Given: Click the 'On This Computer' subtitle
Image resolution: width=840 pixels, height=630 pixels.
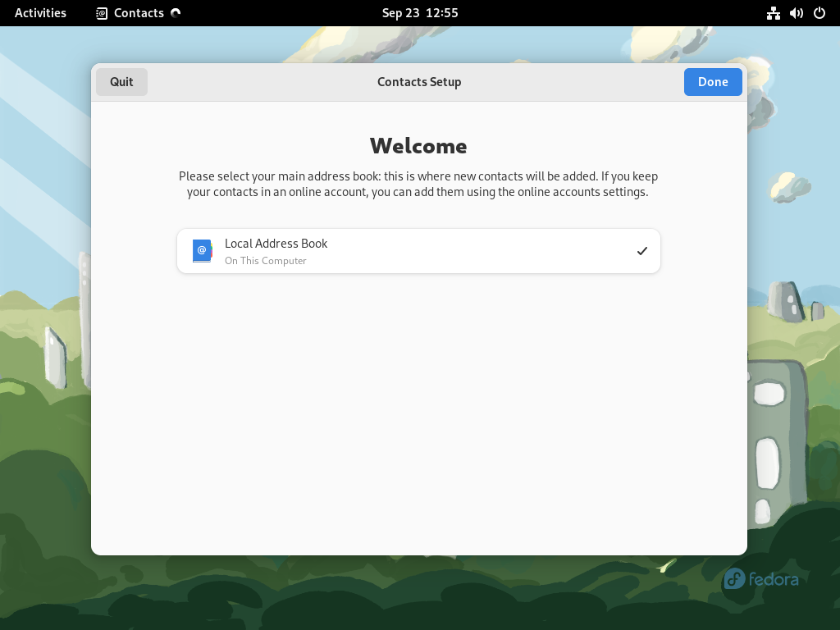Looking at the screenshot, I should tap(266, 261).
